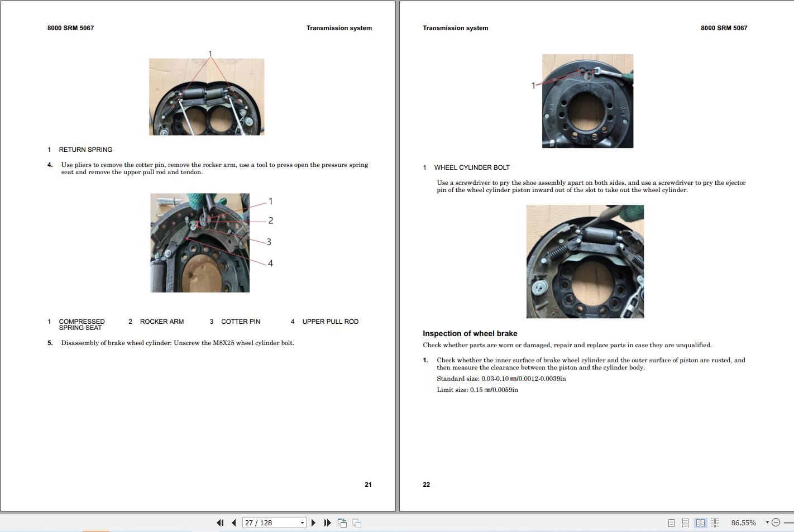Click the greyed next view icon
This screenshot has width=794, height=532.
pyautogui.click(x=357, y=523)
